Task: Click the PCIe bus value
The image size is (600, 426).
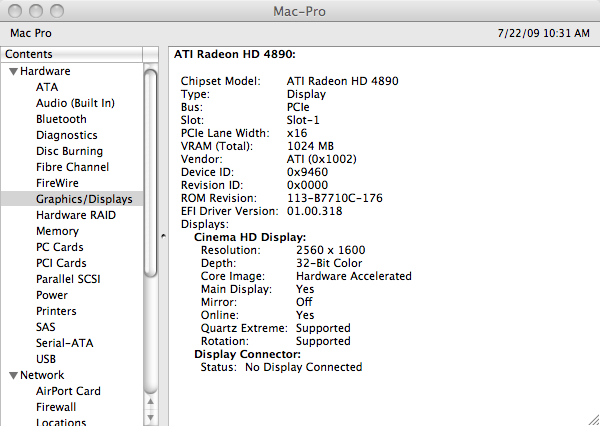Action: point(298,107)
